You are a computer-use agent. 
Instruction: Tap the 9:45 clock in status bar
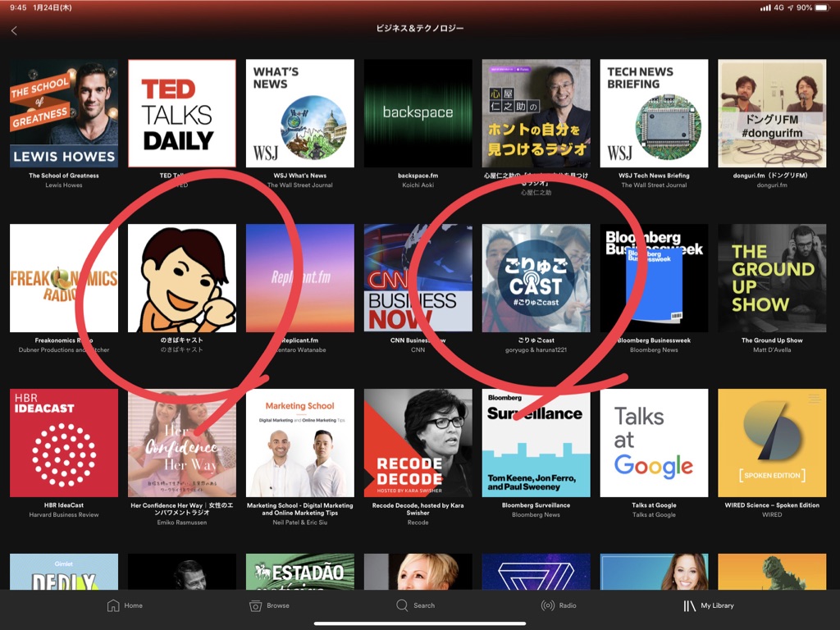[18, 8]
